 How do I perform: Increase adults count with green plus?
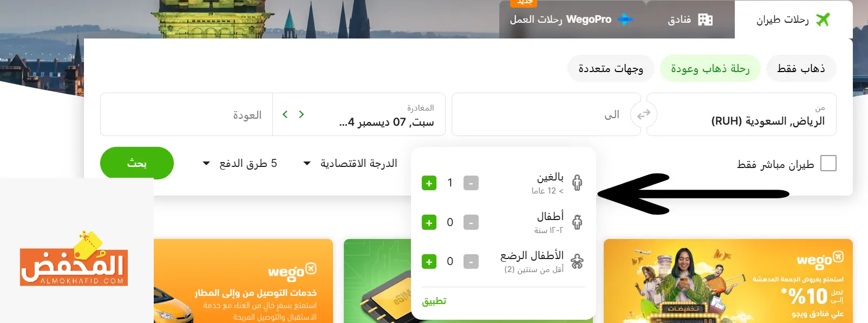click(x=429, y=183)
